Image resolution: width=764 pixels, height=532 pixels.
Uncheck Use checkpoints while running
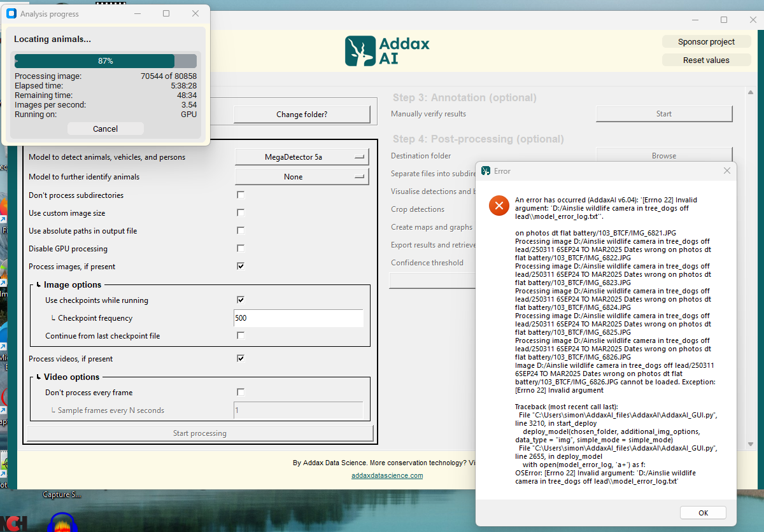241,300
